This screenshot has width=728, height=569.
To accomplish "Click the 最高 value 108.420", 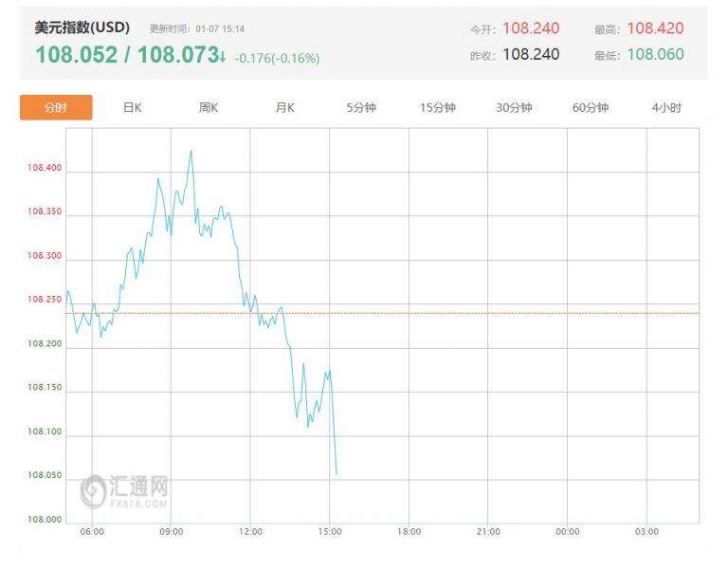I will (x=655, y=28).
